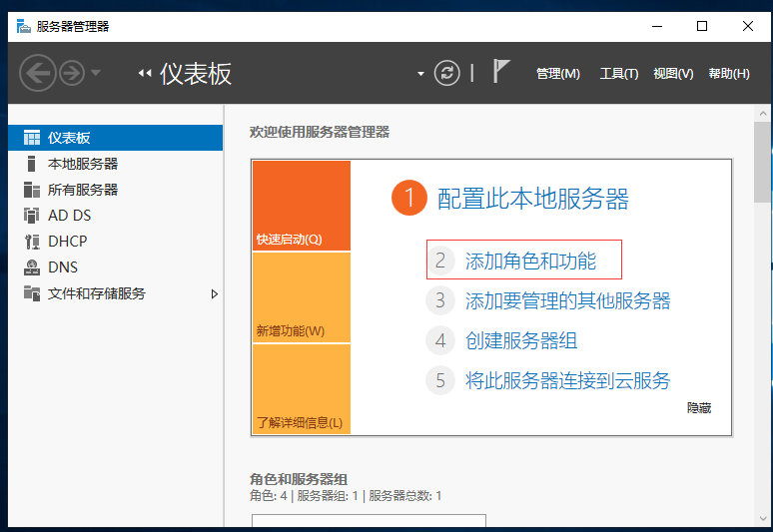Maximize the 服务器管理器 window
Viewport: 773px width, 532px height.
pyautogui.click(x=702, y=26)
